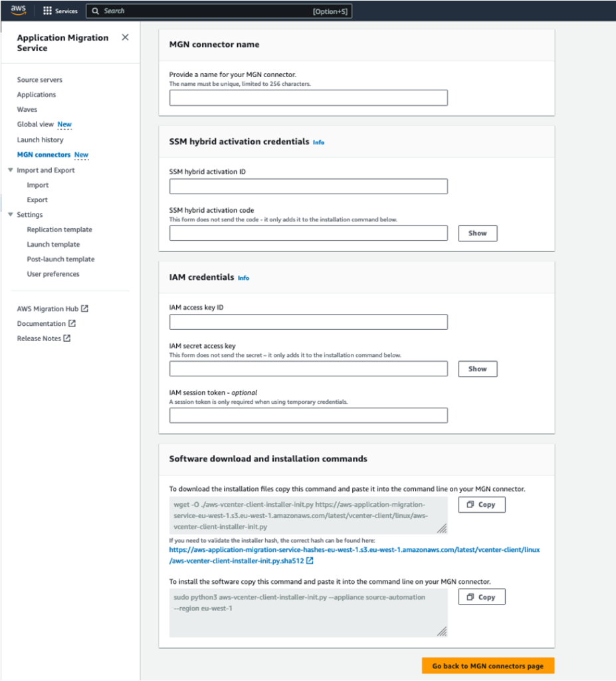
Task: Click the external link icon beside Documentation
Action: 71,323
